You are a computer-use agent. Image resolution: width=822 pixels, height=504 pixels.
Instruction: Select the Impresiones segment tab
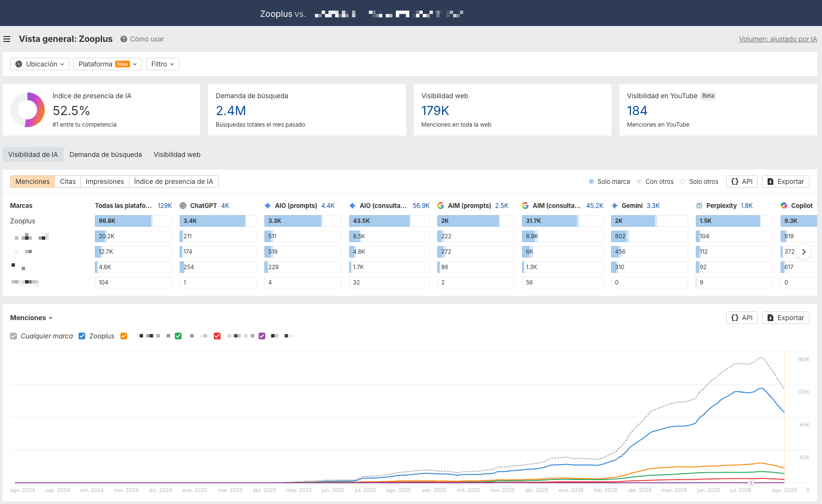(104, 181)
